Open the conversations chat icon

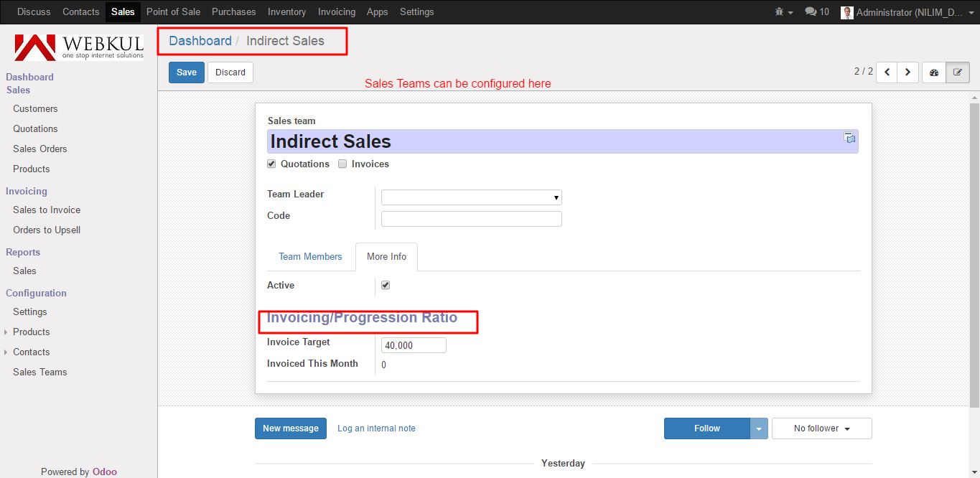click(x=816, y=12)
